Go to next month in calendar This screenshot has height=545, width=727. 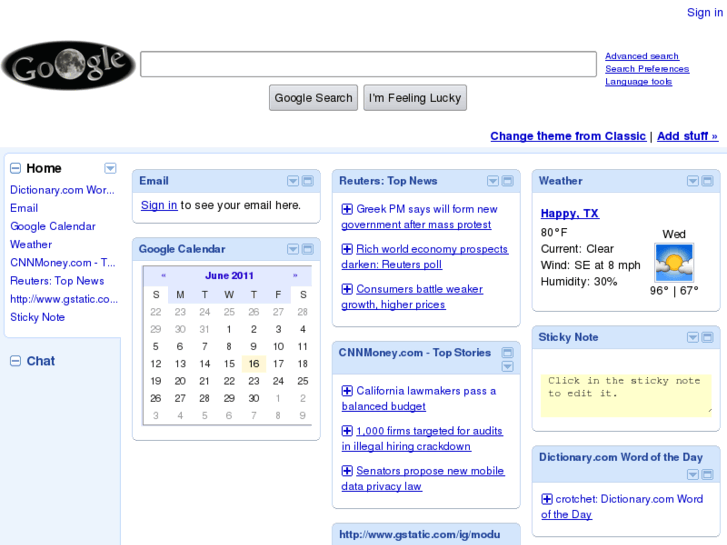tap(295, 276)
